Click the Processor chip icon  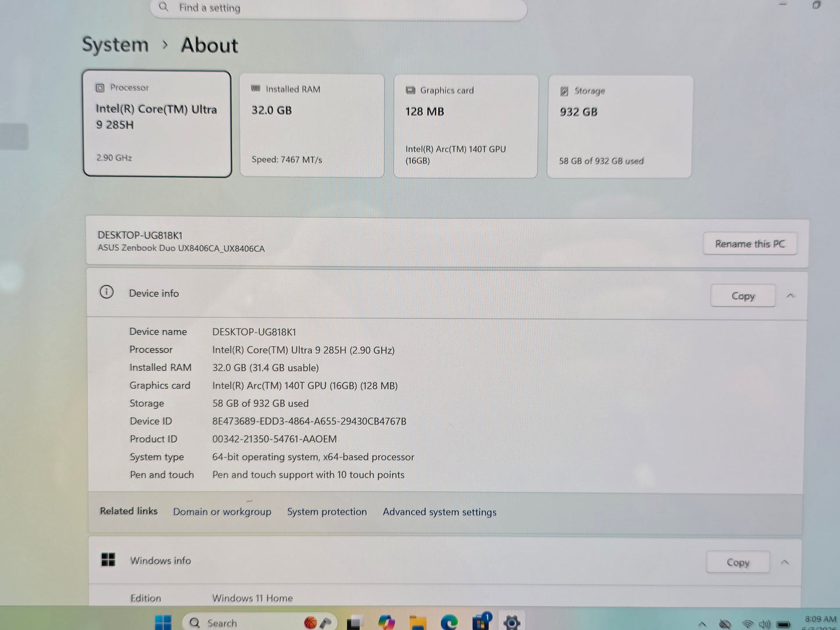[x=100, y=88]
